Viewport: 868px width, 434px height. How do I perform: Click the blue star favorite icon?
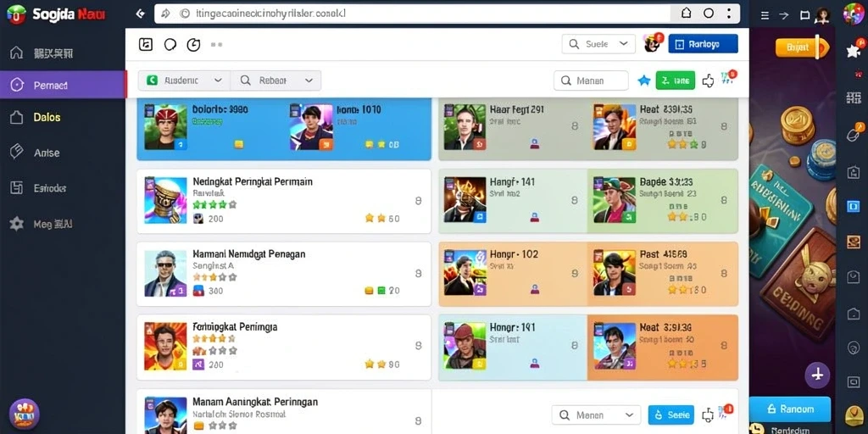tap(644, 81)
